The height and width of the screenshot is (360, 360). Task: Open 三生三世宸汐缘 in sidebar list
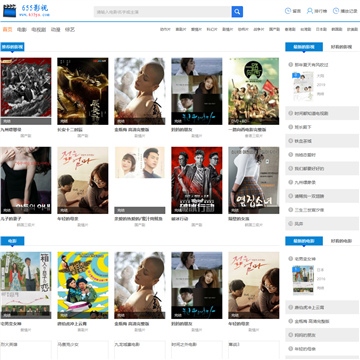pos(309,210)
